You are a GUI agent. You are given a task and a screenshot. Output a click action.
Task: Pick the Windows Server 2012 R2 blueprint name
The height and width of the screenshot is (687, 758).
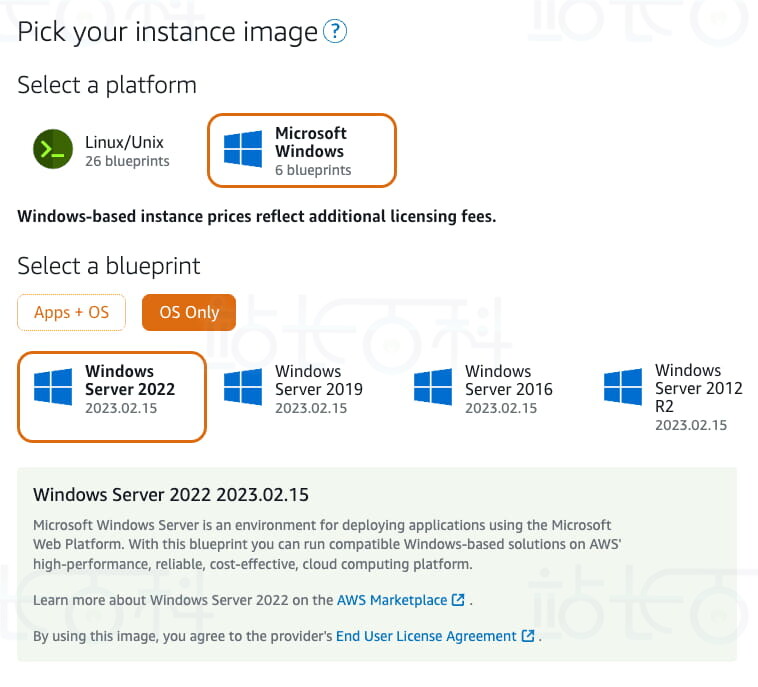click(x=698, y=388)
